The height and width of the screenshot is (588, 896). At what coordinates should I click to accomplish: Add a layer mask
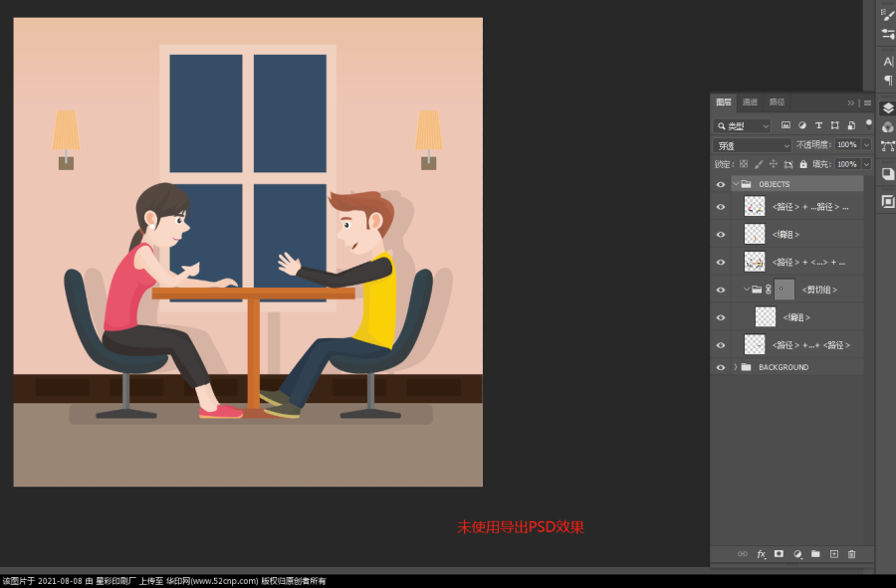click(x=779, y=554)
